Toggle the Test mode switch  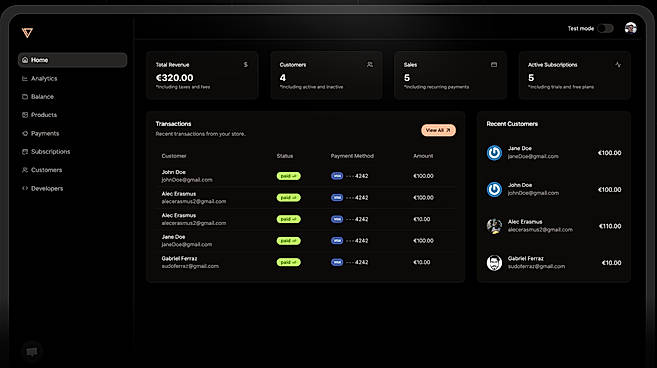[x=605, y=29]
